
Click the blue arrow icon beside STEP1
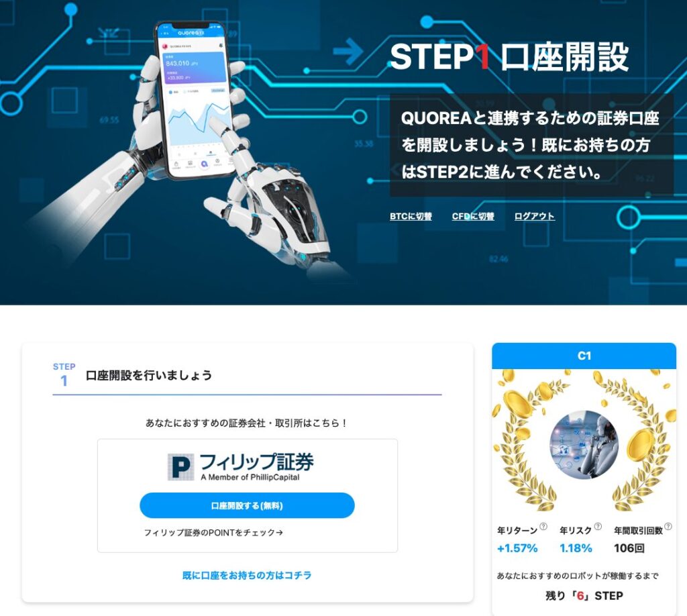point(348,52)
